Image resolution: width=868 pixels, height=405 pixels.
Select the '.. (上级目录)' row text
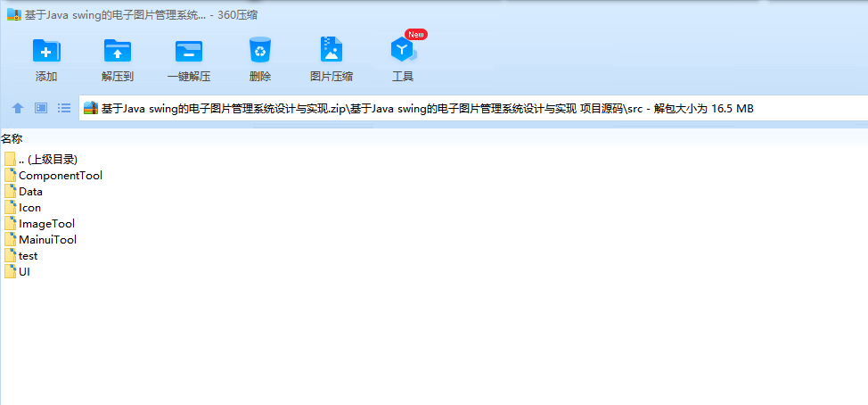(x=48, y=160)
